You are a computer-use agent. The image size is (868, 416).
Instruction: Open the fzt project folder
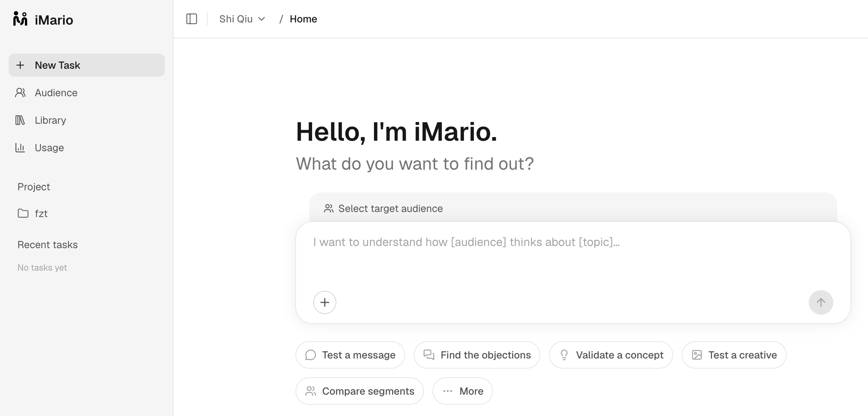pos(87,213)
